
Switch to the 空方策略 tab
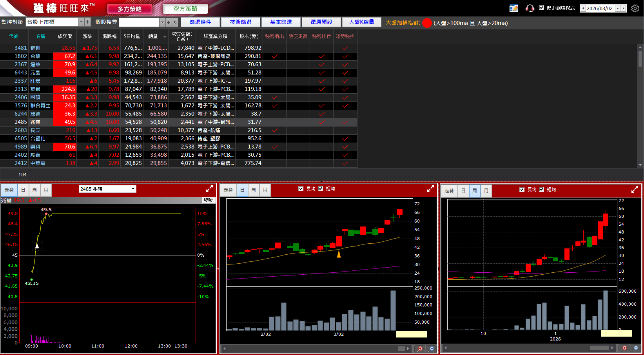[x=185, y=9]
